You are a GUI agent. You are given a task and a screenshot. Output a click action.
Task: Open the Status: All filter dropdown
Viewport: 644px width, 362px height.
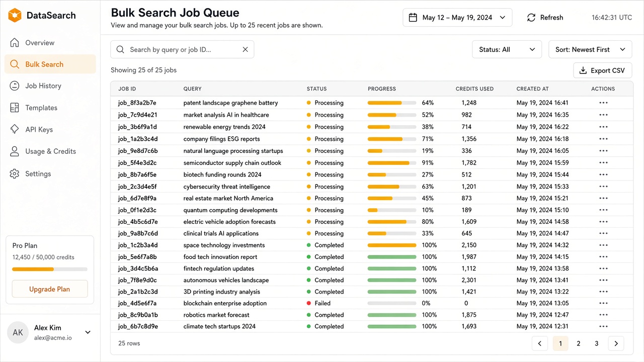point(507,49)
